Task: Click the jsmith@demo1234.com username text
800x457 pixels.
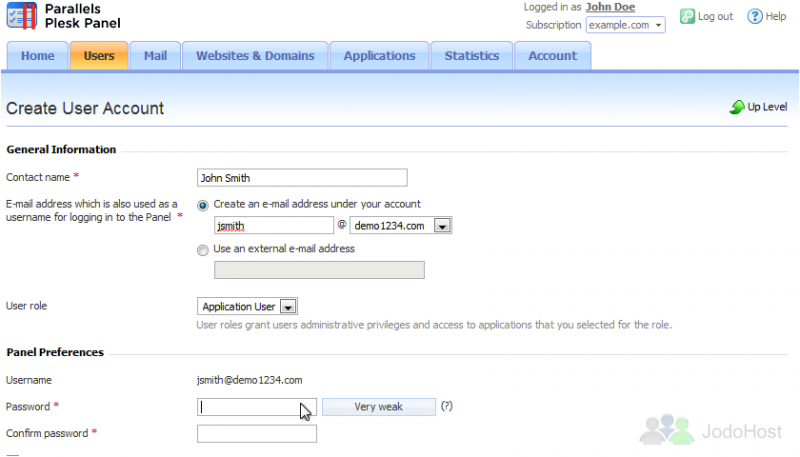Action: pyautogui.click(x=249, y=380)
